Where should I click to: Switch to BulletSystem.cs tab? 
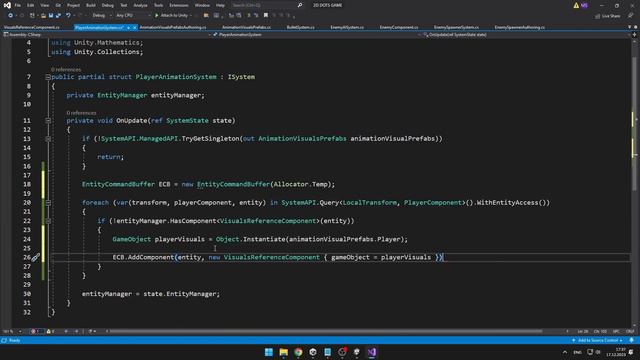point(300,27)
